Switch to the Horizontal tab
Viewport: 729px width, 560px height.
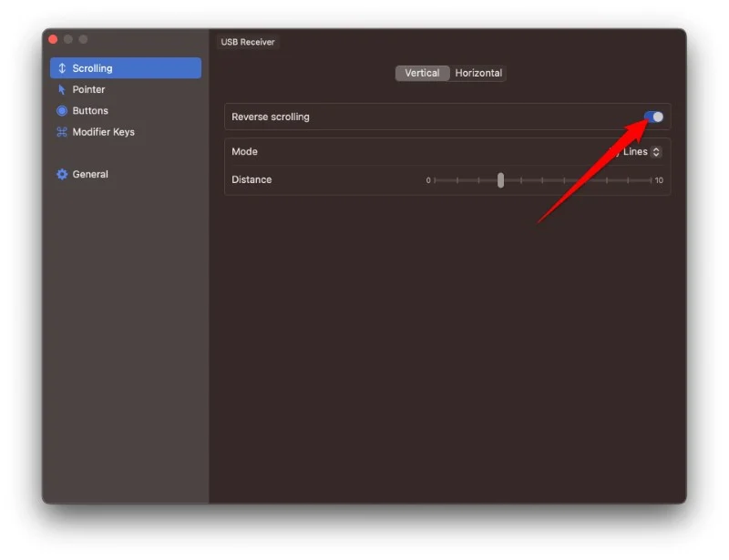(478, 73)
